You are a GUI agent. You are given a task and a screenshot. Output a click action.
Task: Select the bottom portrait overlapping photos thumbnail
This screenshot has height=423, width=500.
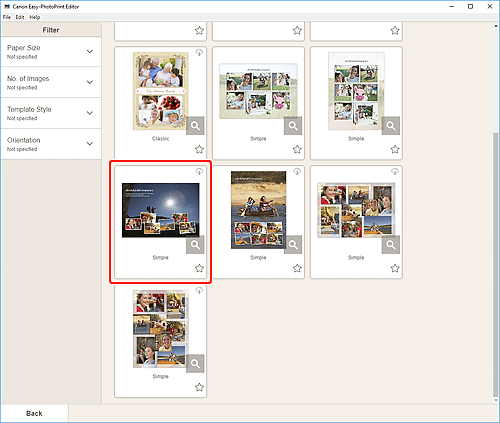(161, 329)
